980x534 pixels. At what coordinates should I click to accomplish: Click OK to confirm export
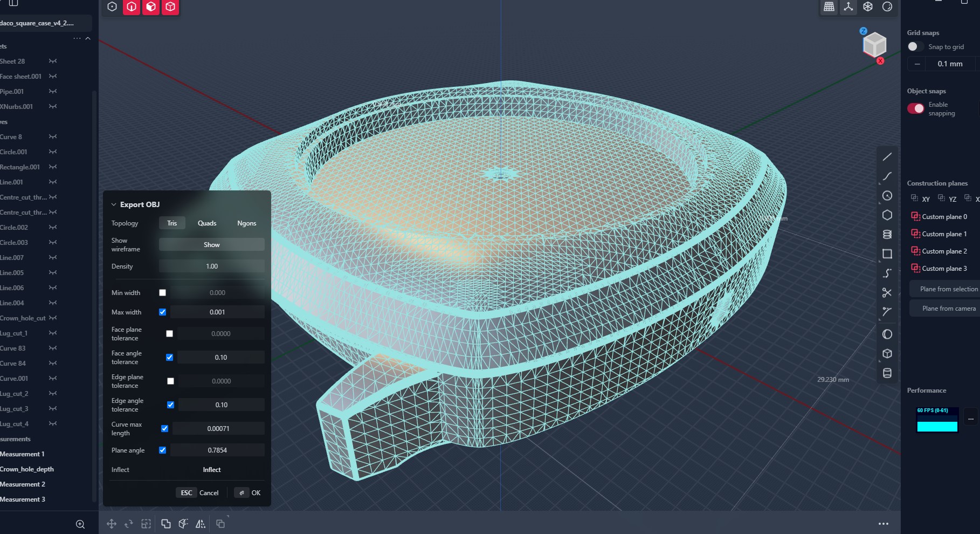(256, 493)
